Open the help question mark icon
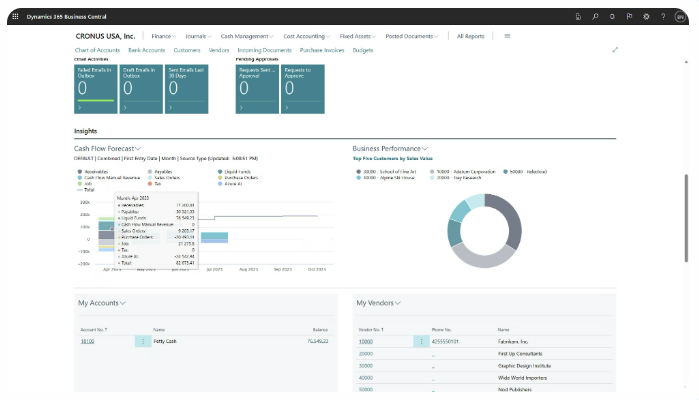 pyautogui.click(x=663, y=16)
